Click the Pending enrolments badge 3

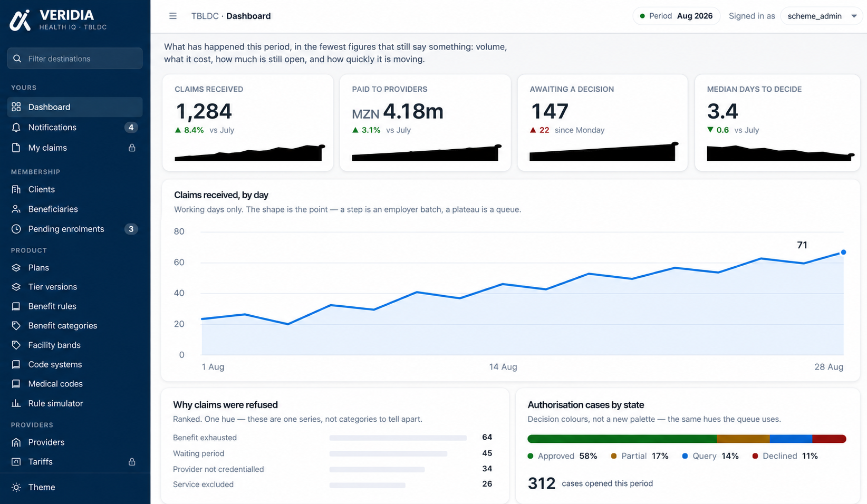click(x=131, y=229)
